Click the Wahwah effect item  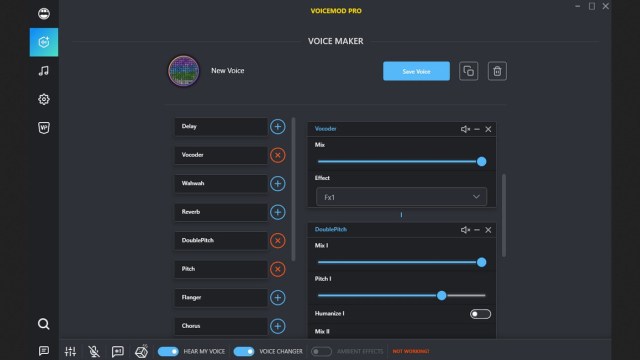click(221, 184)
